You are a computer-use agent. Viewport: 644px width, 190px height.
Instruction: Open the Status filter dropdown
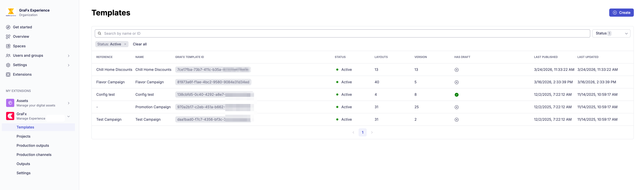click(611, 33)
